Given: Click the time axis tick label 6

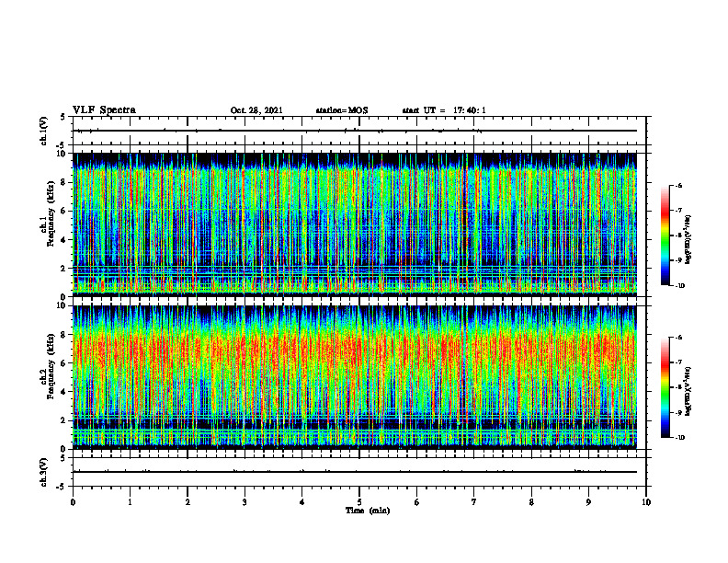Looking at the screenshot, I should pyautogui.click(x=417, y=502).
